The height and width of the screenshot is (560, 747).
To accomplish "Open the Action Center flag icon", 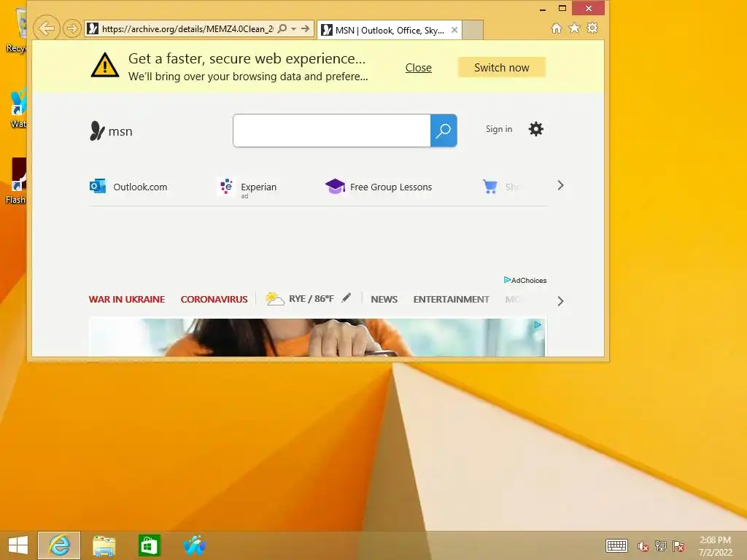I will (x=679, y=545).
